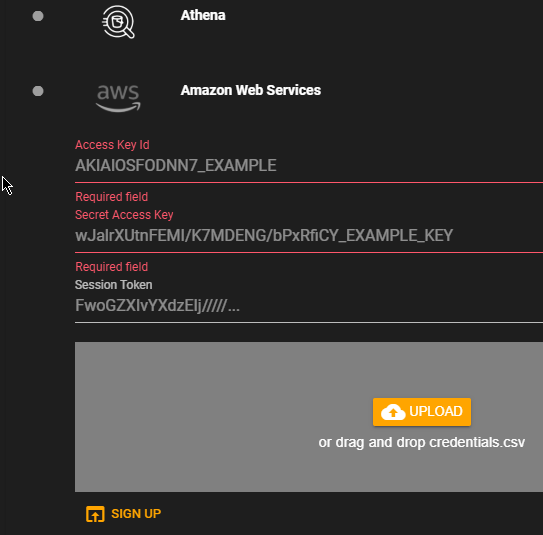Focus the Session Token input field

[x=309, y=306]
